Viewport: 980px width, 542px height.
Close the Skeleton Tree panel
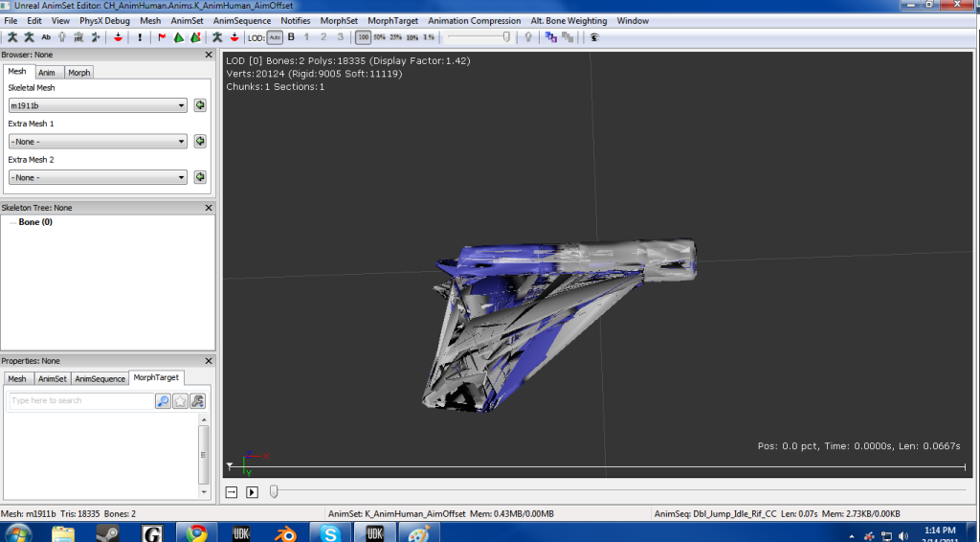[x=209, y=208]
